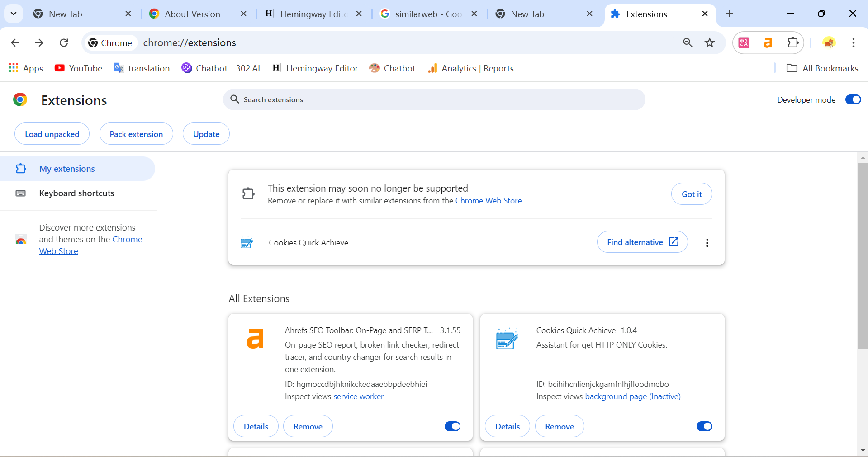The image size is (868, 457).
Task: Click the translation extension toolbar icon
Action: [744, 42]
